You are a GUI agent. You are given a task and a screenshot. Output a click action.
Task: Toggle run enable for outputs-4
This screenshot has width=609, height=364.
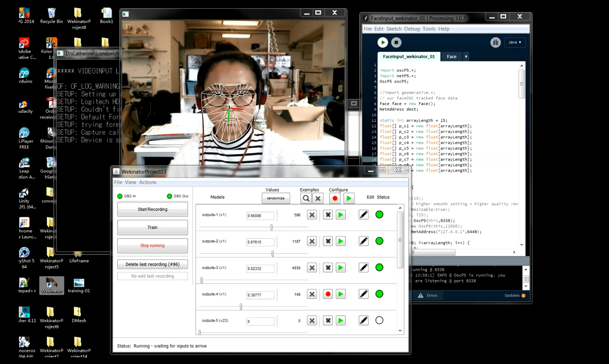click(x=341, y=294)
